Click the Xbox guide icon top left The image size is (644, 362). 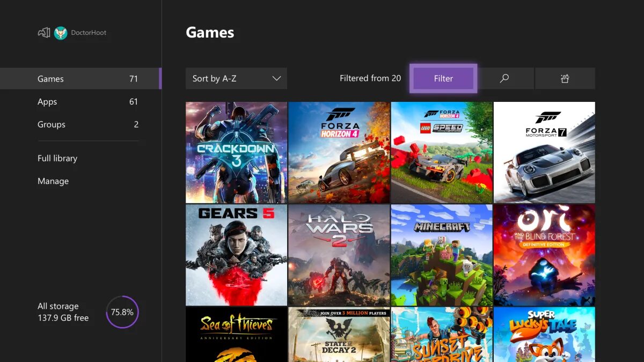(x=44, y=32)
